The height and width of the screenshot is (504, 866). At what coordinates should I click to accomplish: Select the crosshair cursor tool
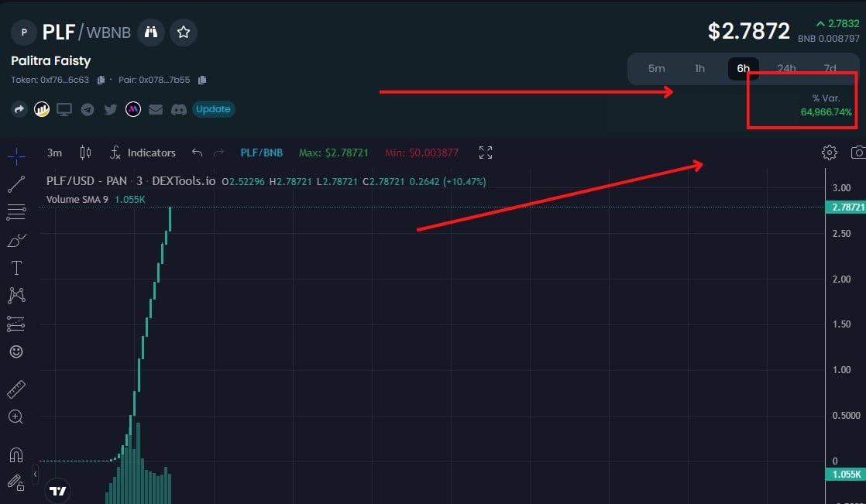point(16,156)
